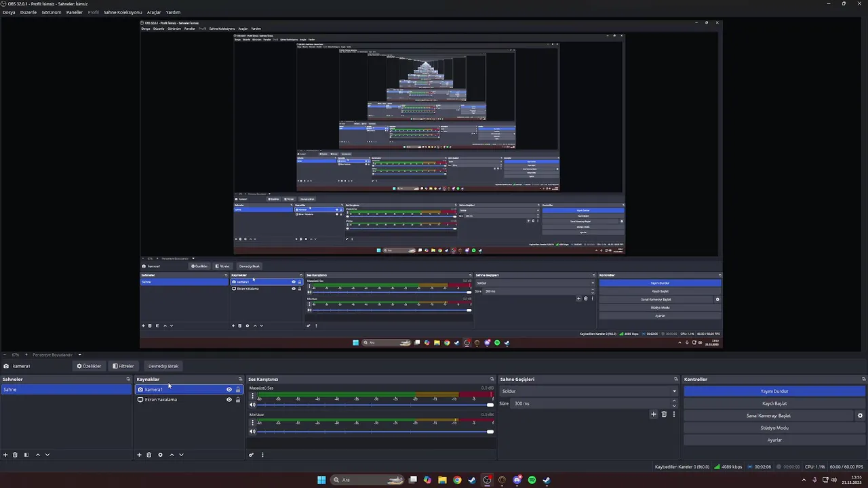Click the Yayını Durdur button
Screen dimensions: 868x488
pos(774,391)
